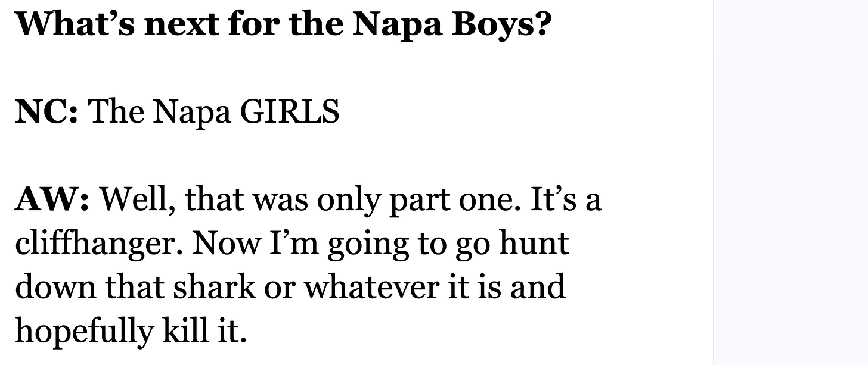The image size is (868, 365).
Task: Click the word "GIRLS" in NC's answer
Action: [x=289, y=111]
